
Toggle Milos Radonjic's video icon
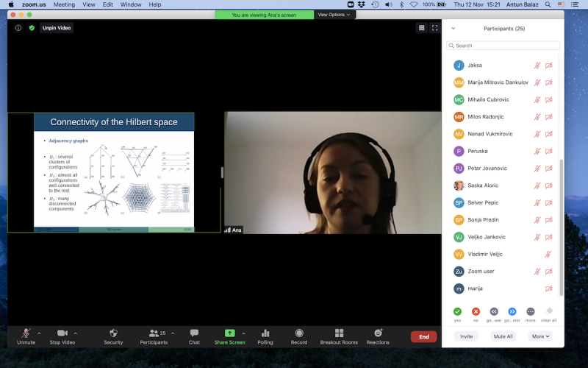548,117
